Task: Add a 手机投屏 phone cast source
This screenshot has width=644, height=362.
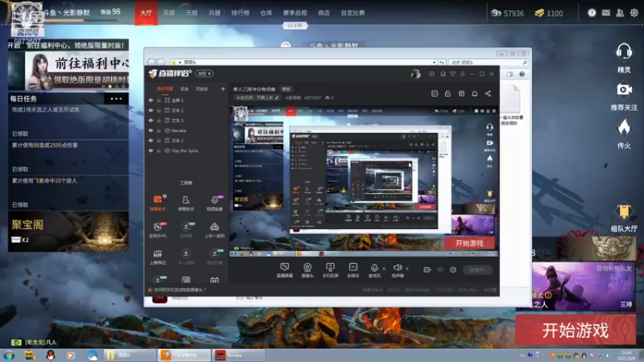Action: [330, 270]
